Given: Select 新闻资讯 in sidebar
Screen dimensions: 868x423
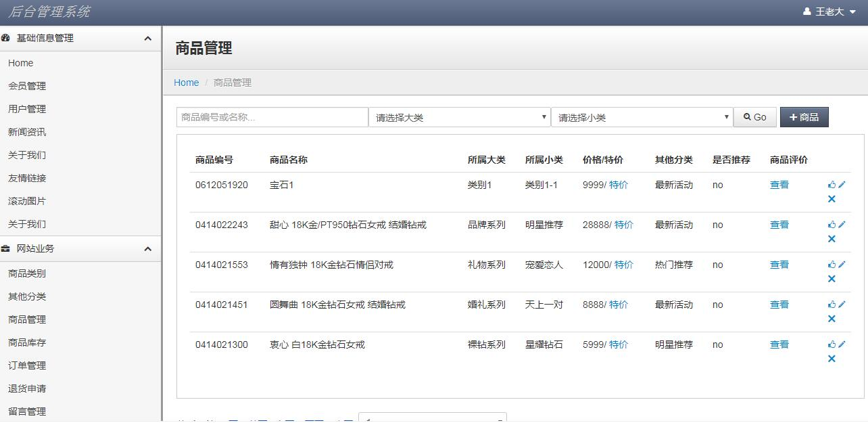Looking at the screenshot, I should coord(27,132).
